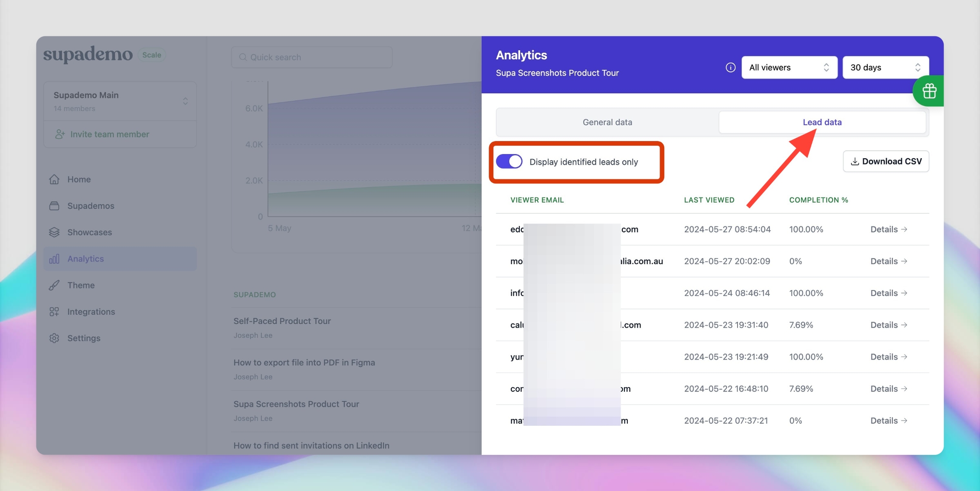This screenshot has width=980, height=491.
Task: Click the Analytics bar chart icon
Action: pos(54,259)
